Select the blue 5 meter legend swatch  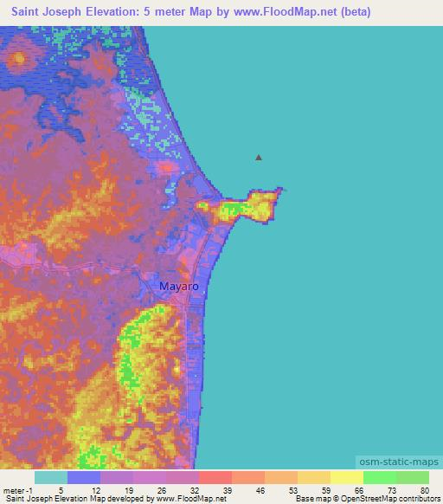point(84,477)
